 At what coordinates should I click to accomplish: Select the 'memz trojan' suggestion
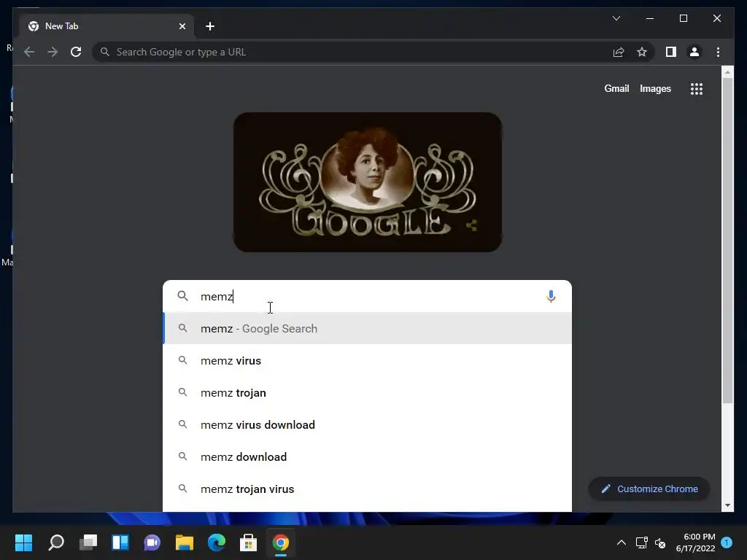(367, 393)
